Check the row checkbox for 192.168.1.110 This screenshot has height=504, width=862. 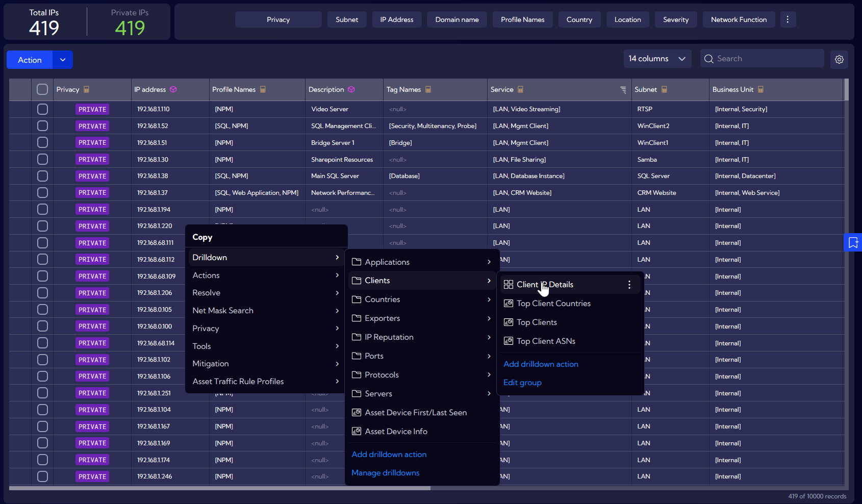[42, 109]
